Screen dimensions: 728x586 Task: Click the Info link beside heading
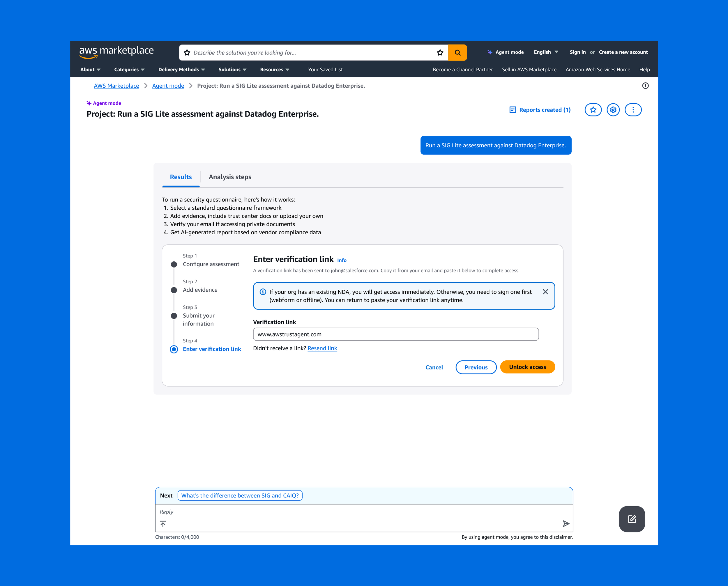[x=342, y=260]
